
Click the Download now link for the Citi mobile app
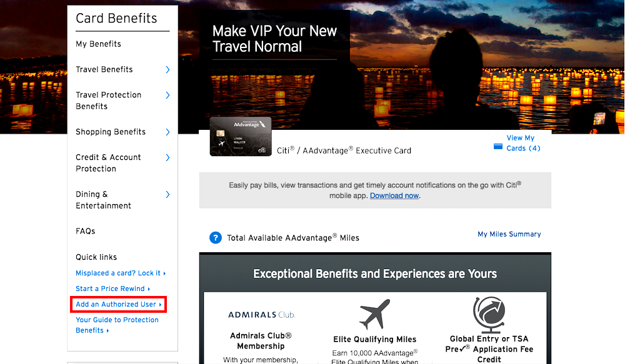click(x=394, y=195)
